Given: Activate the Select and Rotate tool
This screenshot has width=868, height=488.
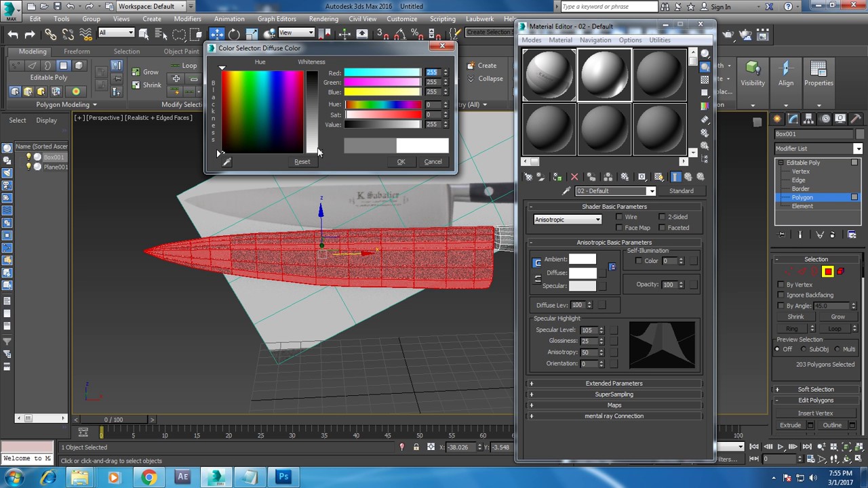Looking at the screenshot, I should [234, 34].
